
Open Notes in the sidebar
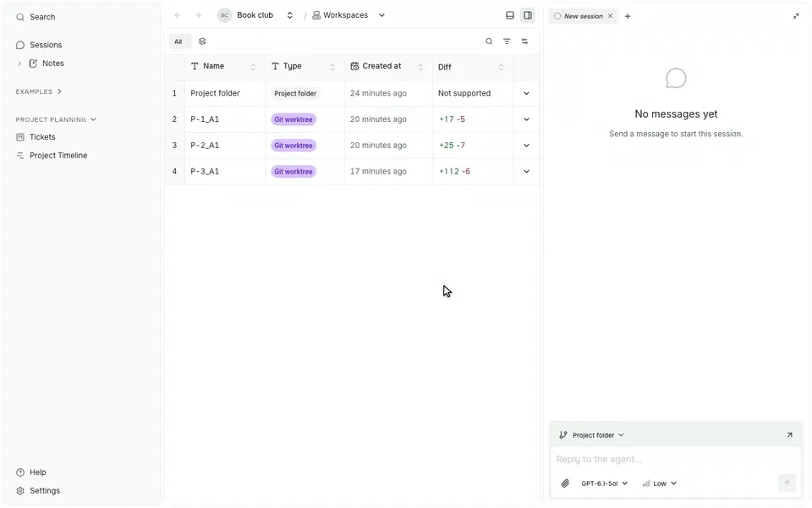coord(52,63)
